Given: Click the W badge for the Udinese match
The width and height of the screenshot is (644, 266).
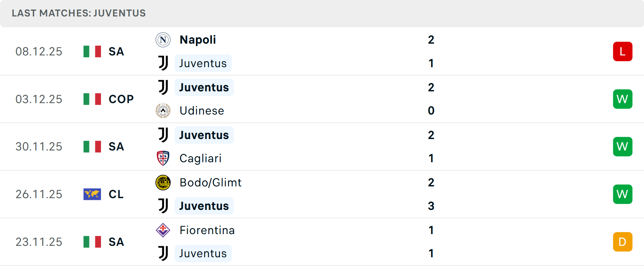Looking at the screenshot, I should point(623,99).
